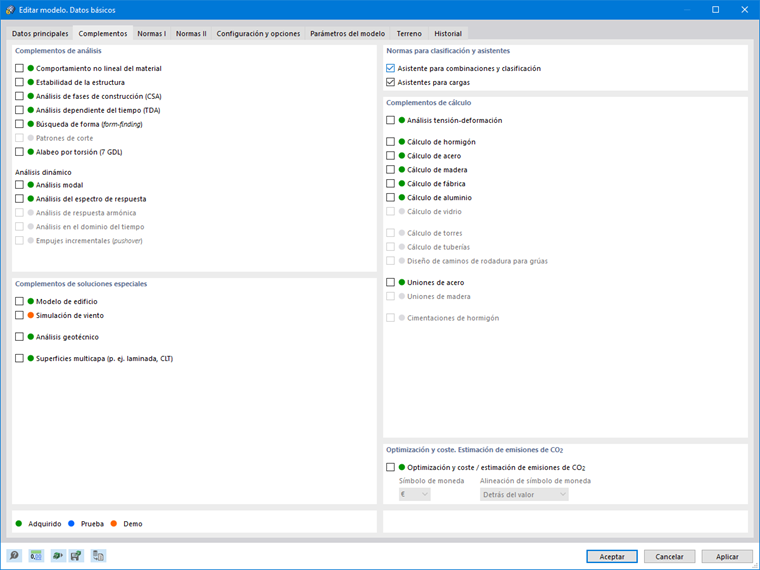Image resolution: width=760 pixels, height=570 pixels.
Task: Open the Historial tab
Action: [448, 33]
